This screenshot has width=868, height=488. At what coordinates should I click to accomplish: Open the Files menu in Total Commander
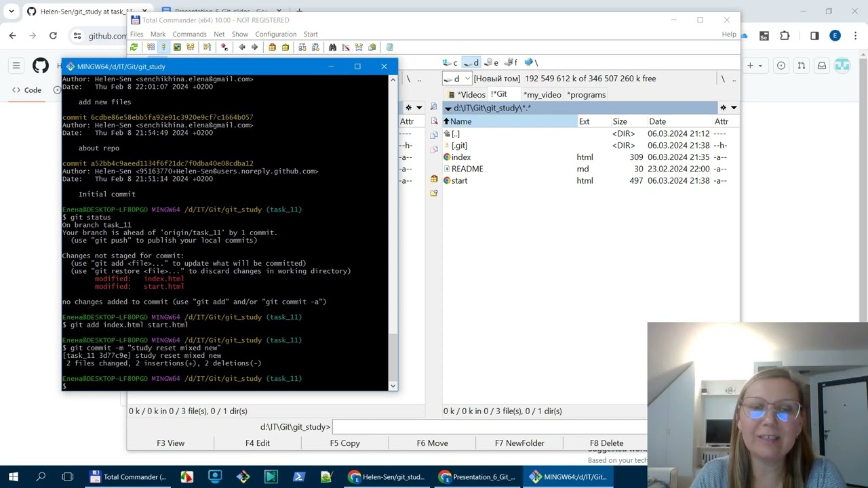(137, 34)
